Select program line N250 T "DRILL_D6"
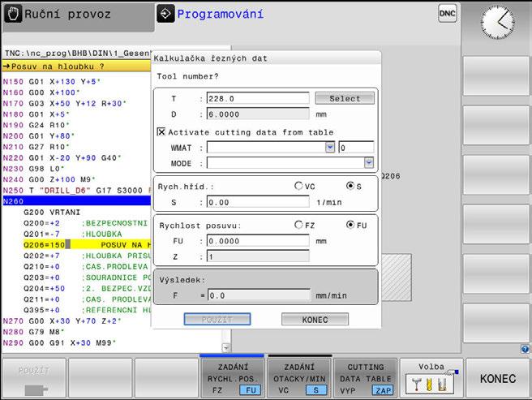Screen dimensions: 532x400 point(76,191)
